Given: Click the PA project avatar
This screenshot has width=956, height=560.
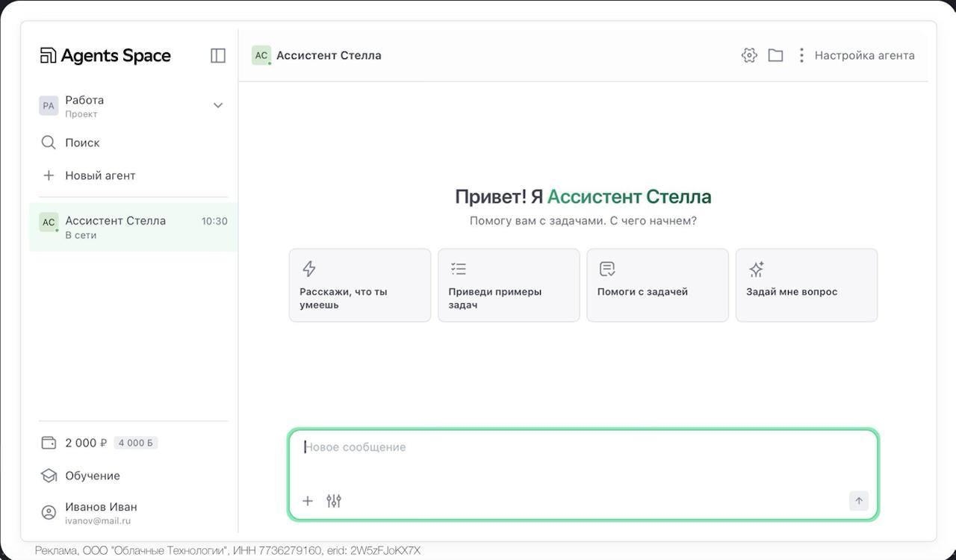Looking at the screenshot, I should point(49,105).
